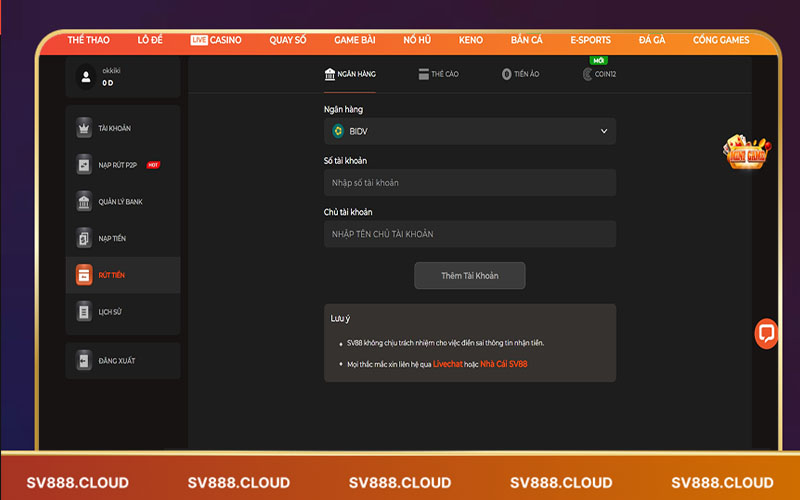
Task: Click the orange Rút Tiền withdraw icon
Action: pyautogui.click(x=84, y=275)
